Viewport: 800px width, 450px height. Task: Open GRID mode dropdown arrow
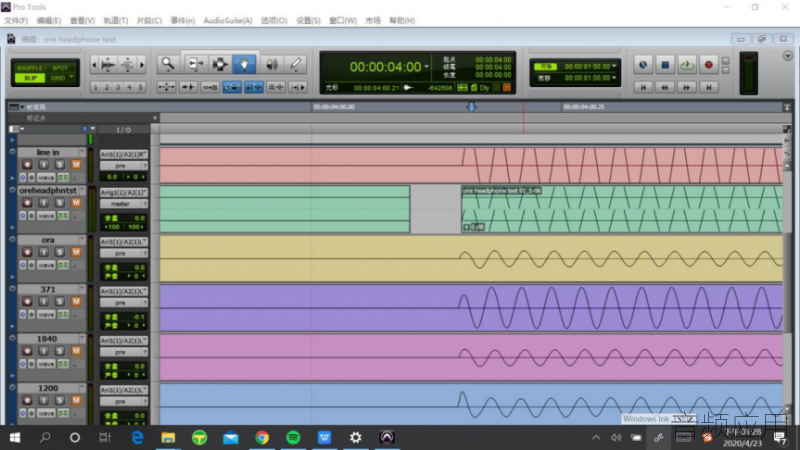tap(71, 78)
